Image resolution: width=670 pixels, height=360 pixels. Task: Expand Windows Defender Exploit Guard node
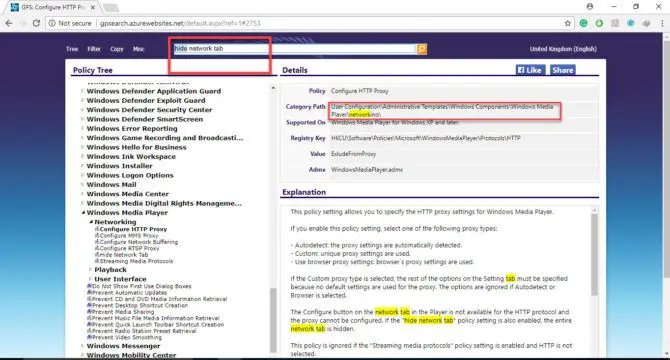point(82,100)
